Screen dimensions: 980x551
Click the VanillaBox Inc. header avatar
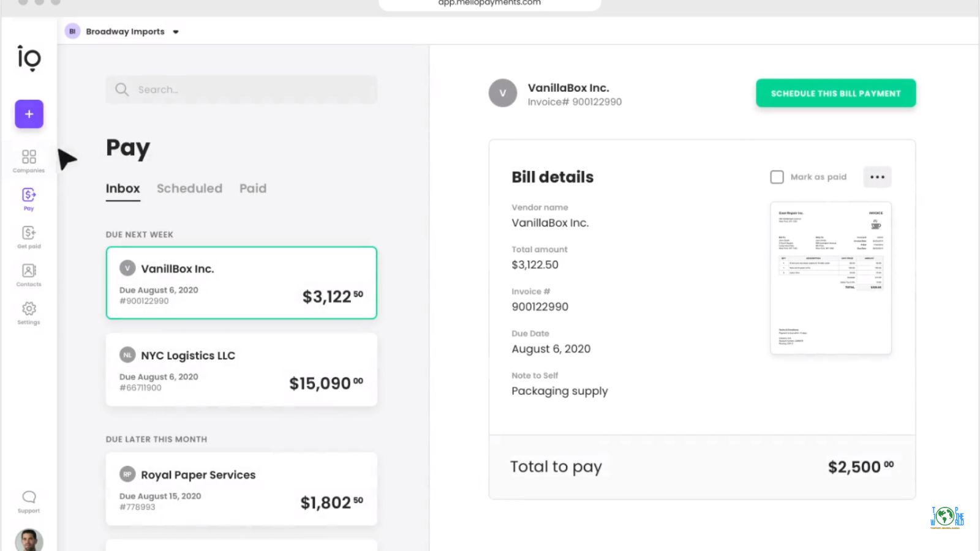click(503, 93)
